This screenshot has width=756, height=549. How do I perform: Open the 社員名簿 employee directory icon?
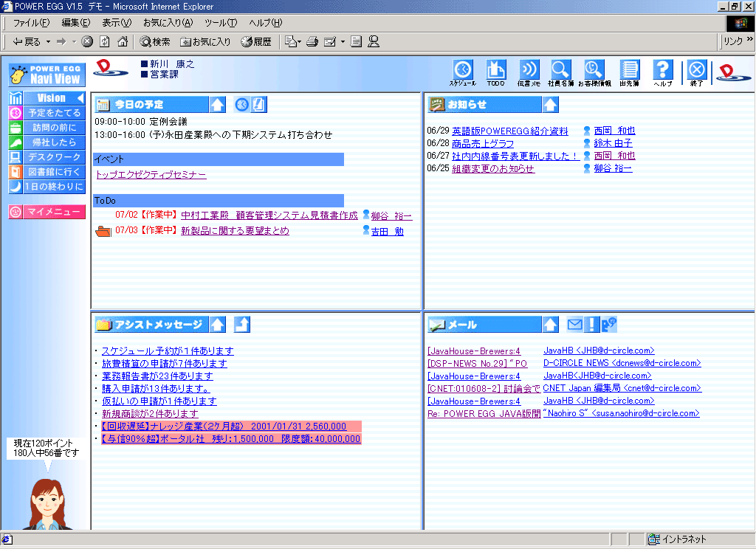pos(561,73)
